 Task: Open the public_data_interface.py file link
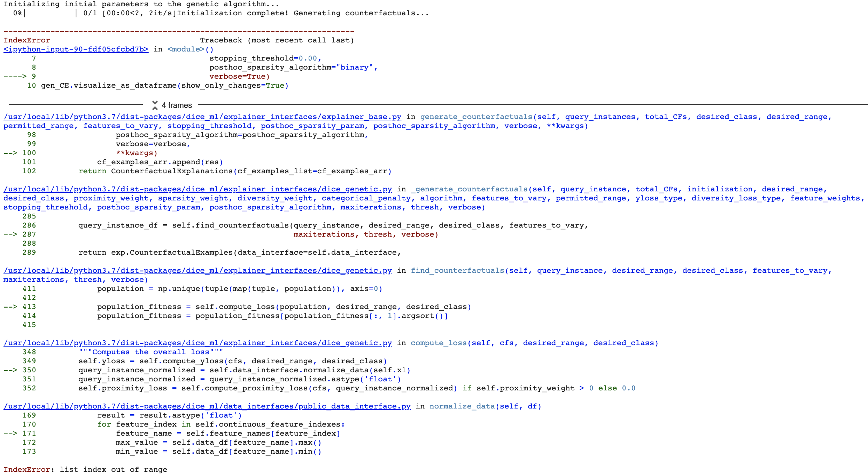point(207,406)
